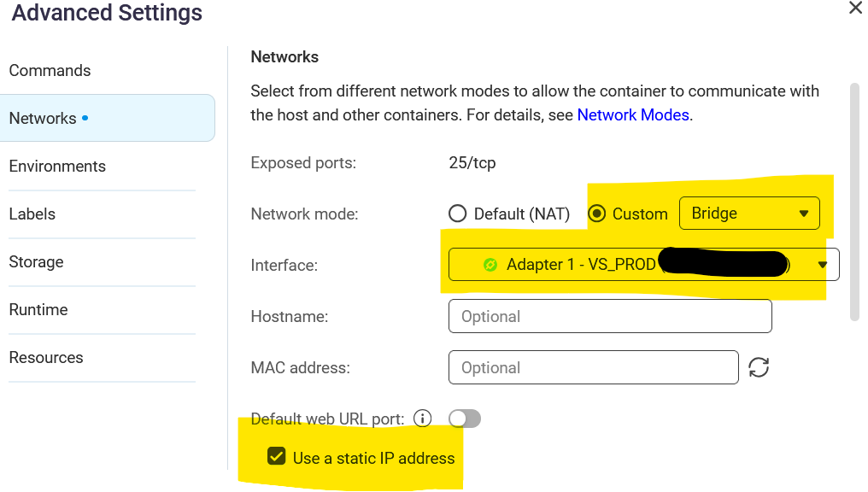This screenshot has height=492, width=868.
Task: Open the Labels section
Action: click(32, 214)
